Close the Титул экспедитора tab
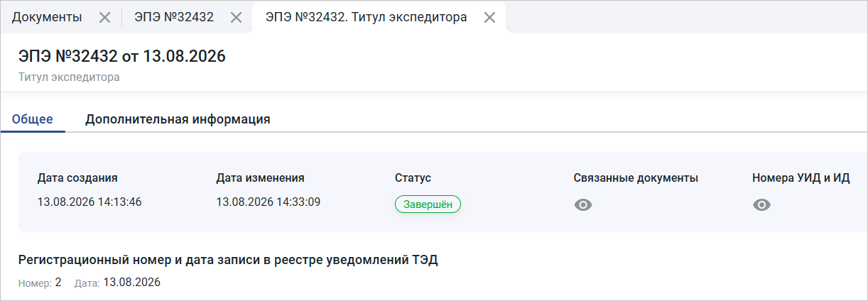868x301 pixels. tap(489, 18)
